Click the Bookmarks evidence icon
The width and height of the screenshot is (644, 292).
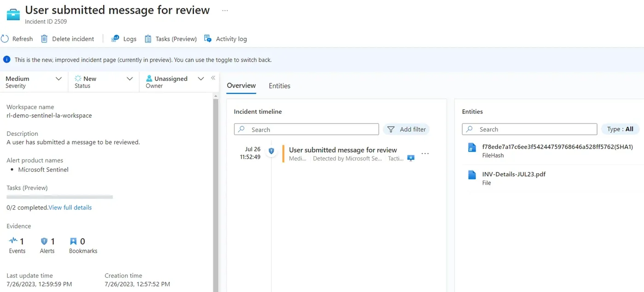(x=73, y=241)
